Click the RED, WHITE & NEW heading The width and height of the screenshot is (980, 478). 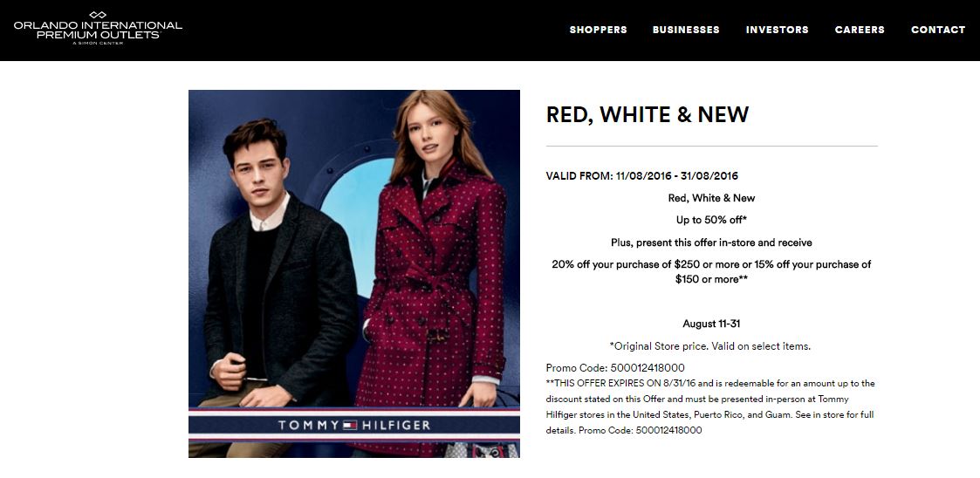[x=648, y=114]
